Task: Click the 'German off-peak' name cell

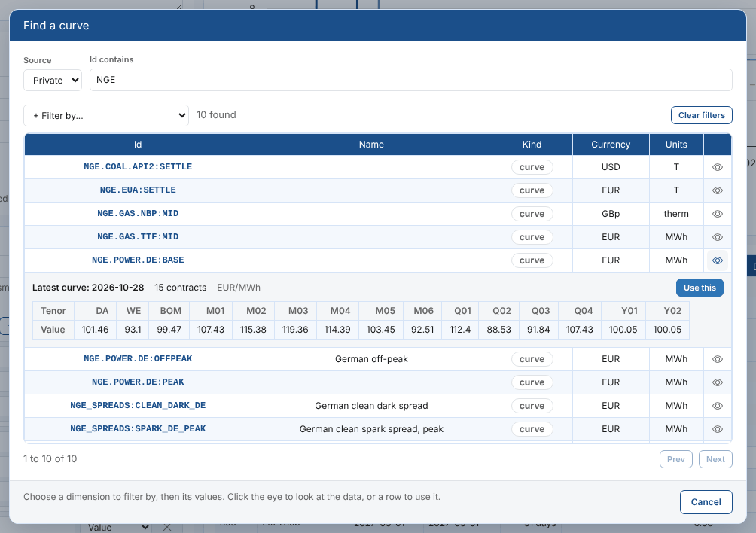Action: point(371,359)
